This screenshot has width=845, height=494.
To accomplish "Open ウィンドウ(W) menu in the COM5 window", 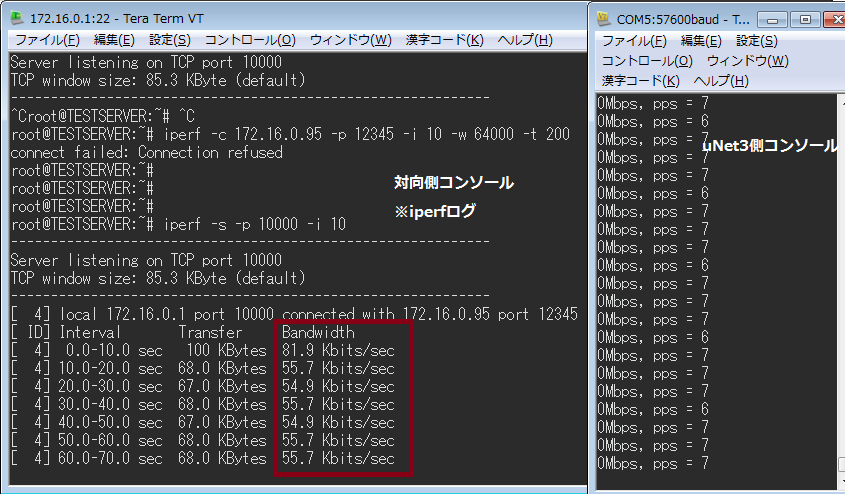I will tap(748, 61).
